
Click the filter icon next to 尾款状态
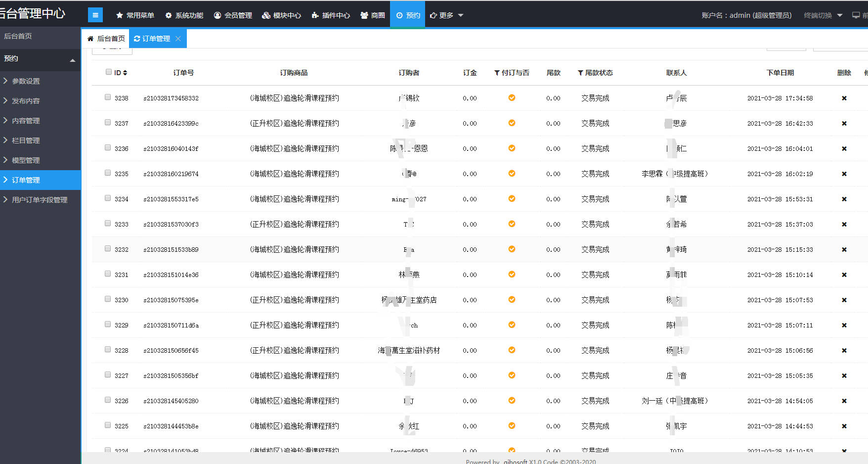[x=580, y=73]
